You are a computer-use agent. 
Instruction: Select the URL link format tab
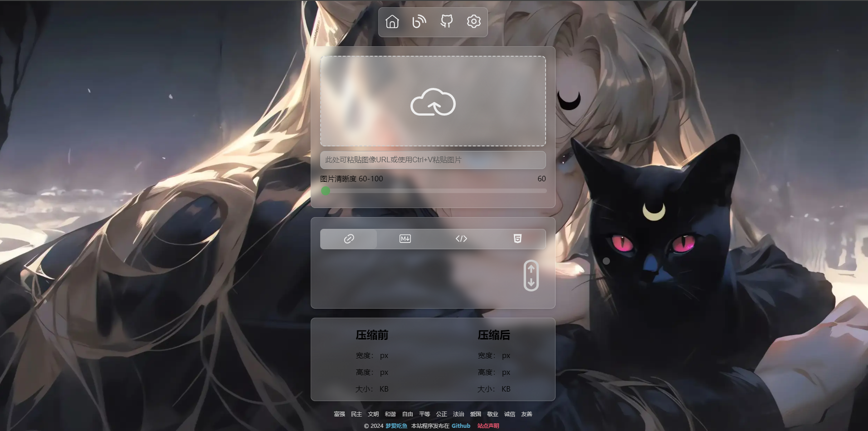[348, 239]
